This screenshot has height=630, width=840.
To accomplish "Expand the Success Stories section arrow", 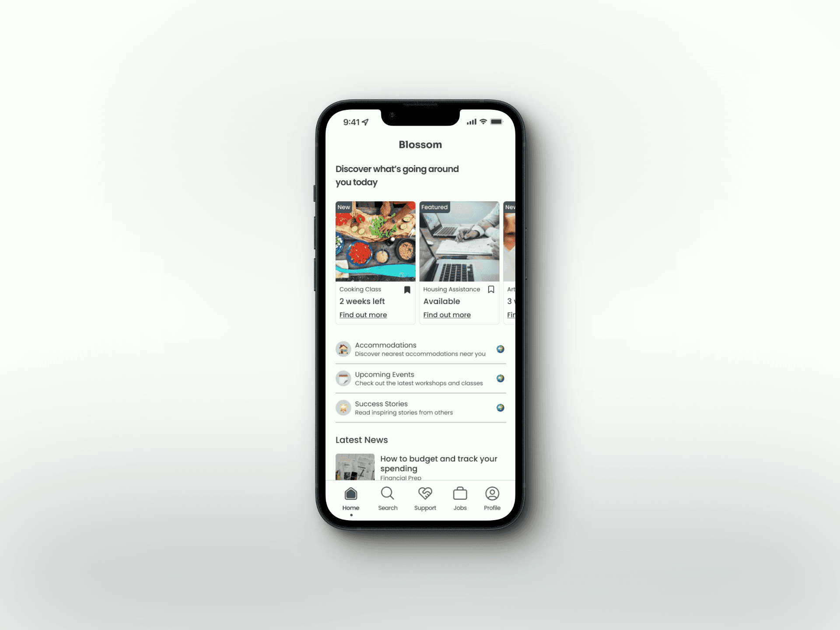I will pyautogui.click(x=500, y=407).
